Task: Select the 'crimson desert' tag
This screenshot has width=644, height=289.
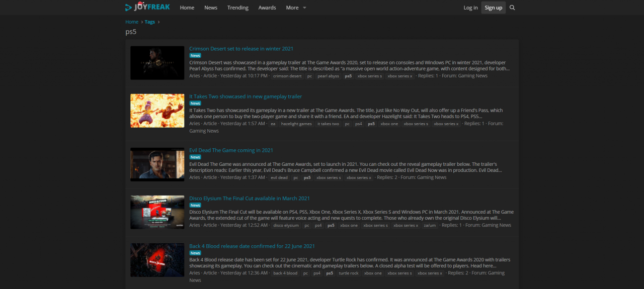Action: tap(287, 76)
